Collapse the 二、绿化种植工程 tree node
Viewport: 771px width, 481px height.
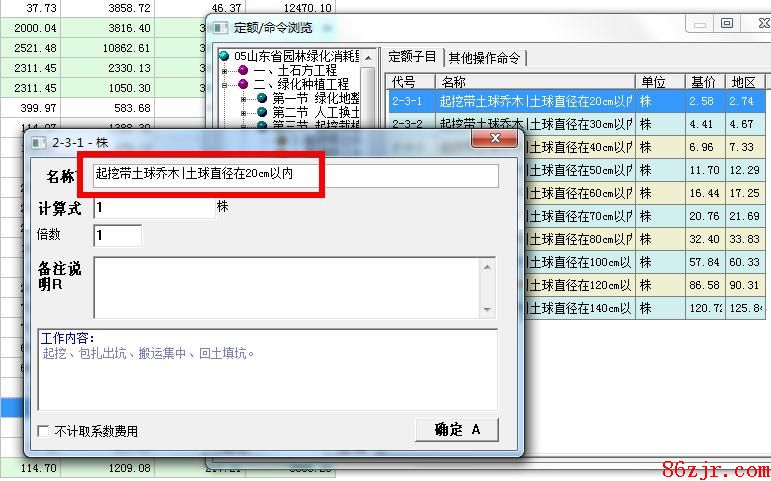click(225, 85)
